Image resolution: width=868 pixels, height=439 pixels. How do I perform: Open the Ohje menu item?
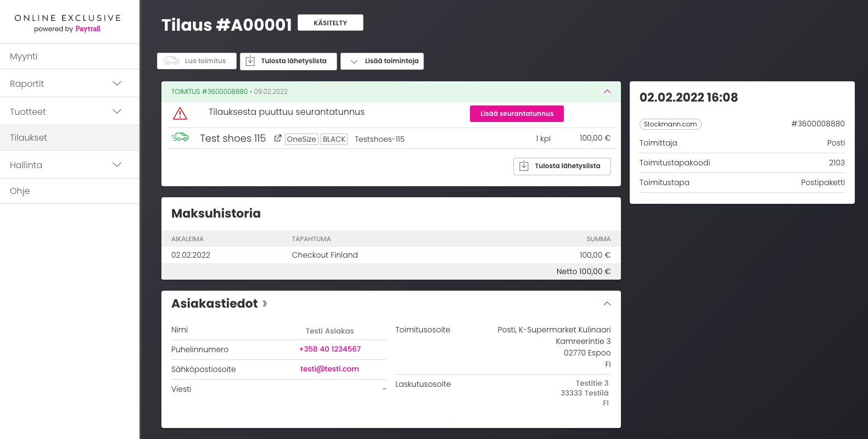20,191
